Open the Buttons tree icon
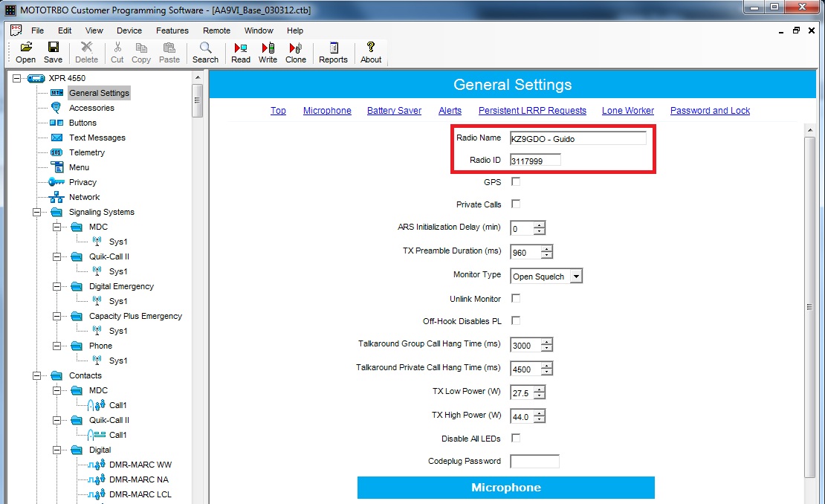Screen dimensions: 825x504 click(56, 123)
